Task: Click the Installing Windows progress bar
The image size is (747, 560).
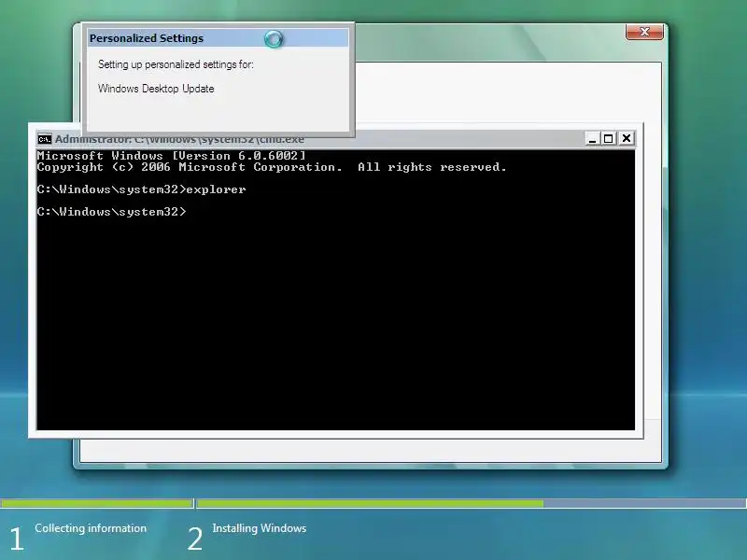Action: (x=472, y=503)
